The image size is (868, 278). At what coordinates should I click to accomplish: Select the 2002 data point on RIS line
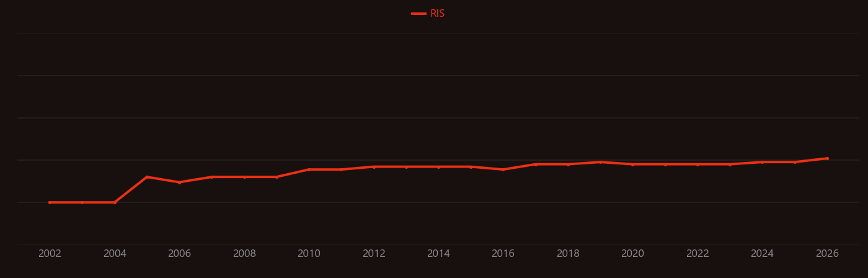pyautogui.click(x=50, y=202)
